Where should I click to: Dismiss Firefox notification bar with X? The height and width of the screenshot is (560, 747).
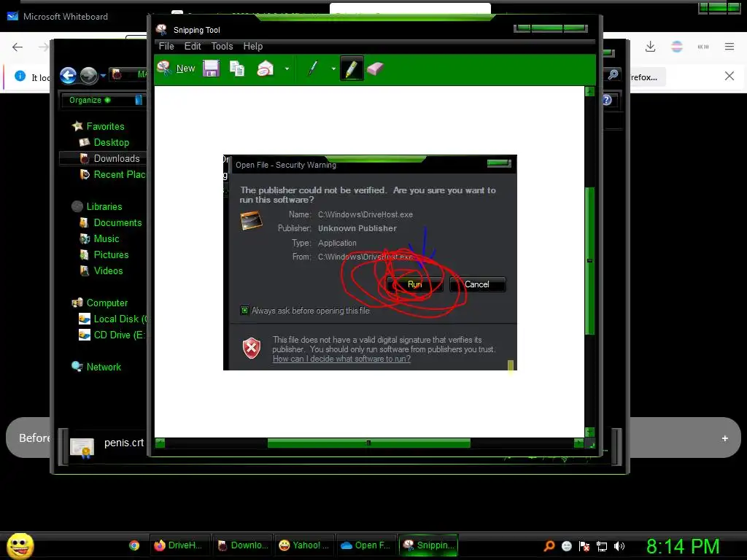click(x=729, y=76)
